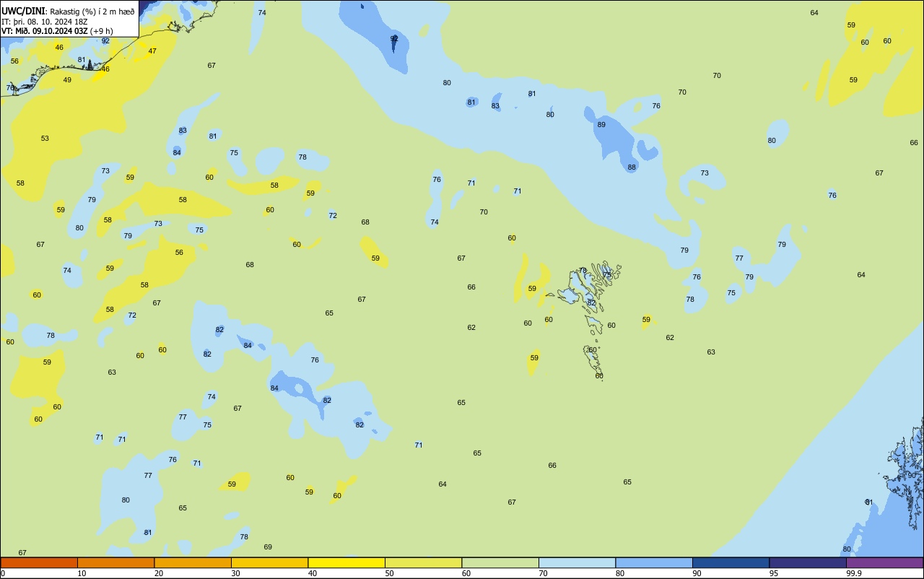Select the 'VT: Mið. 09.10.2024 03Z' line
The image size is (924, 579).
(45, 31)
